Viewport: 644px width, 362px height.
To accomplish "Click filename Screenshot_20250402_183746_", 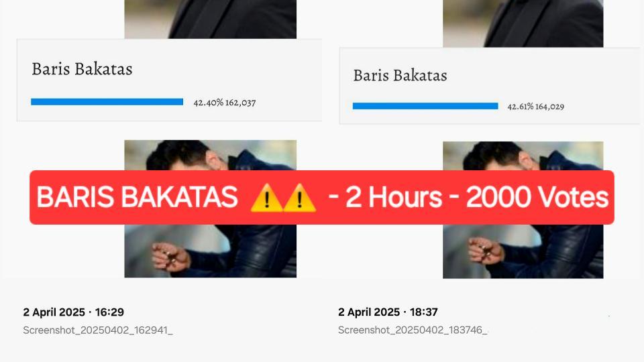I will 413,330.
